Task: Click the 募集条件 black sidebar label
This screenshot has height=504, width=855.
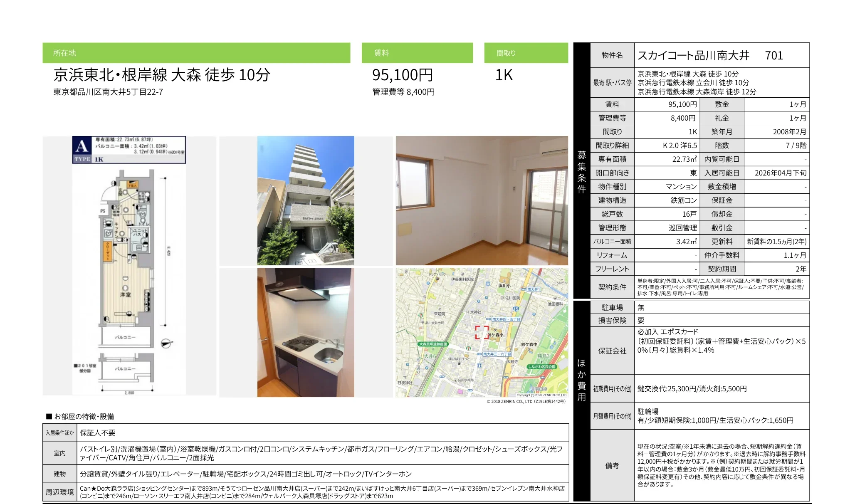Action: [x=581, y=171]
